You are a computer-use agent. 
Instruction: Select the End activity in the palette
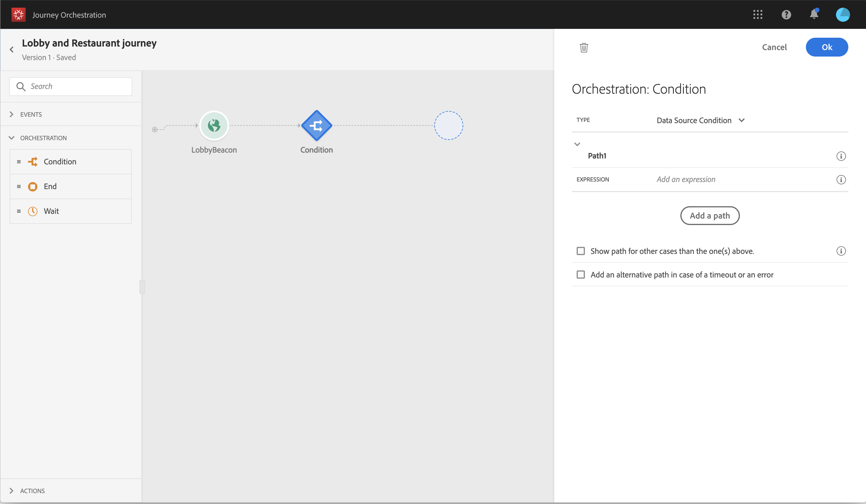[x=50, y=186]
